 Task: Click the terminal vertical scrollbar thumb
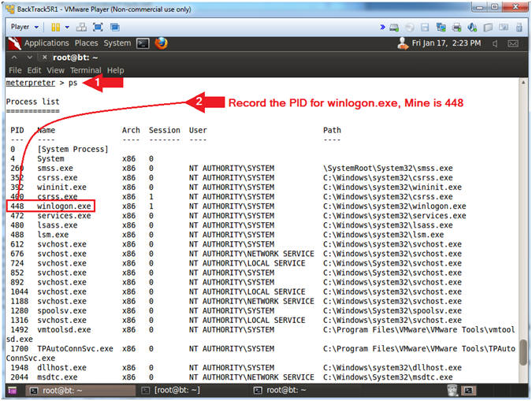523,352
